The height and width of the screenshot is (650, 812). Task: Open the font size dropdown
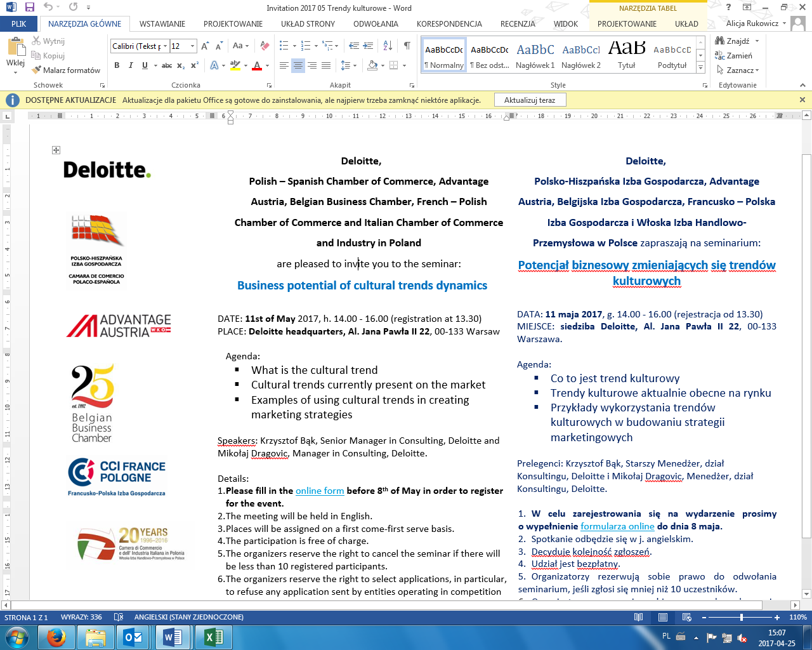pos(193,46)
